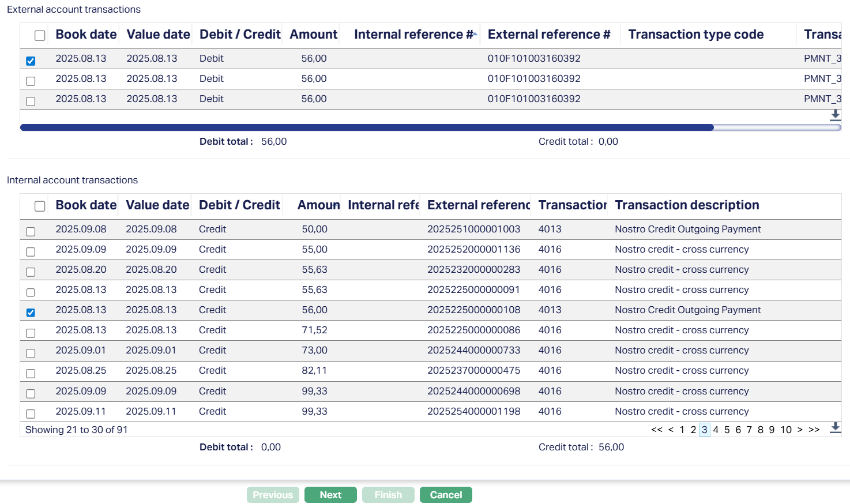This screenshot has width=850, height=504.
Task: Download the internal account transactions table
Action: coord(835,428)
